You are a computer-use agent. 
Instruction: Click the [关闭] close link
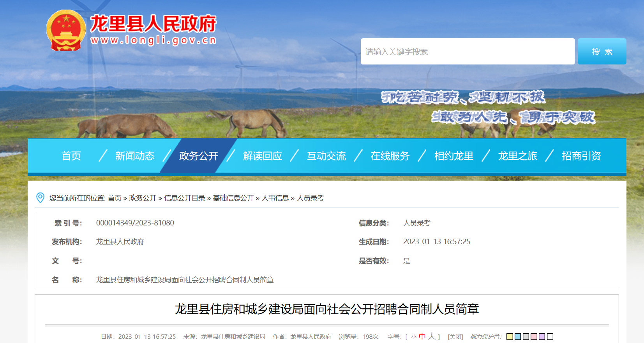(x=455, y=337)
